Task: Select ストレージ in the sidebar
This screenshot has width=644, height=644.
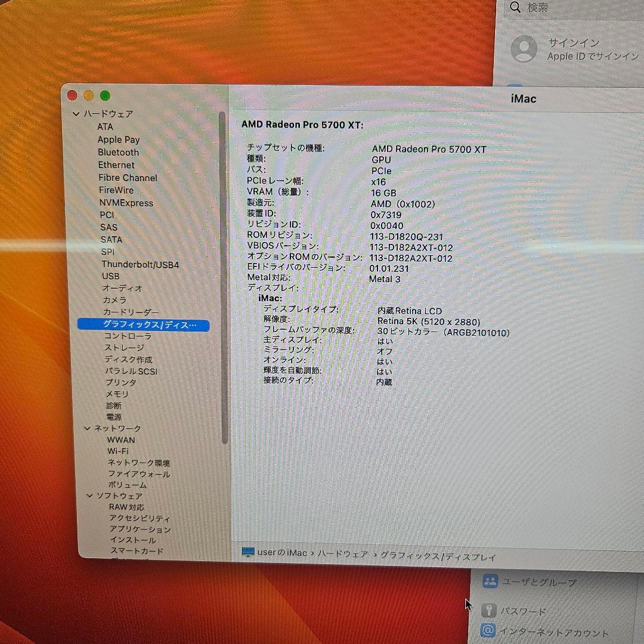Action: pos(123,348)
